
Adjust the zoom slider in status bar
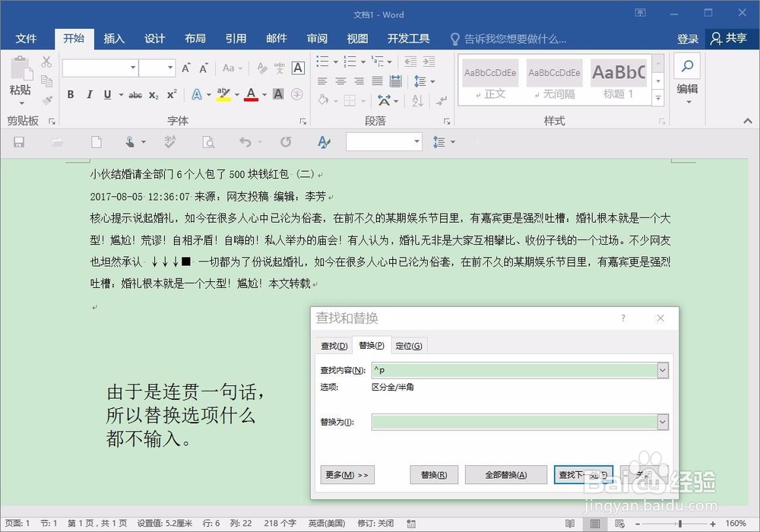coord(682,523)
